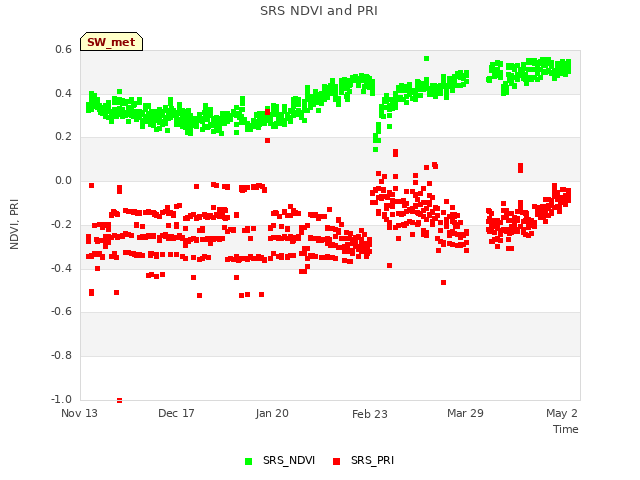Click the Feb 23 x-axis label
This screenshot has width=640, height=480.
[369, 414]
